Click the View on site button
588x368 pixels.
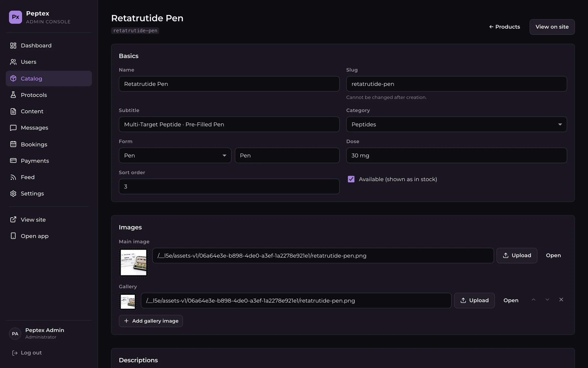[x=552, y=27]
